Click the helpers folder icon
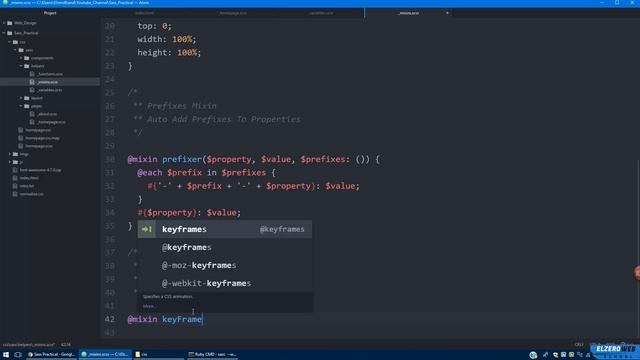 [27, 66]
